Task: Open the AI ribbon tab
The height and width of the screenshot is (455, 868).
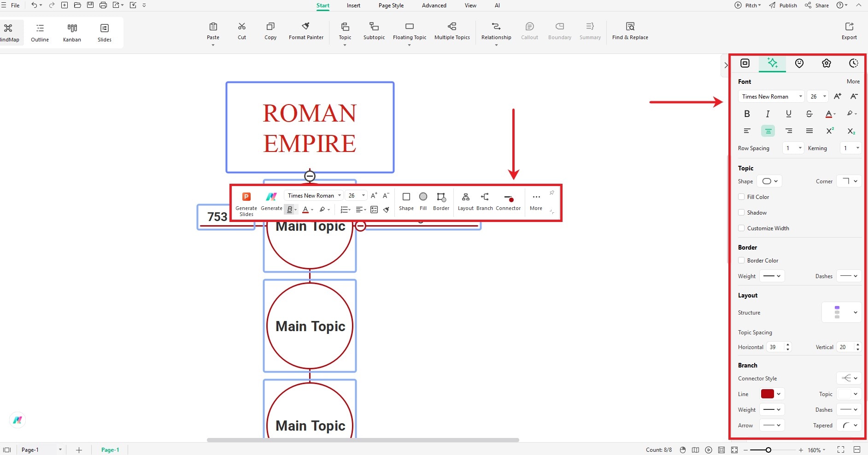Action: click(x=497, y=6)
